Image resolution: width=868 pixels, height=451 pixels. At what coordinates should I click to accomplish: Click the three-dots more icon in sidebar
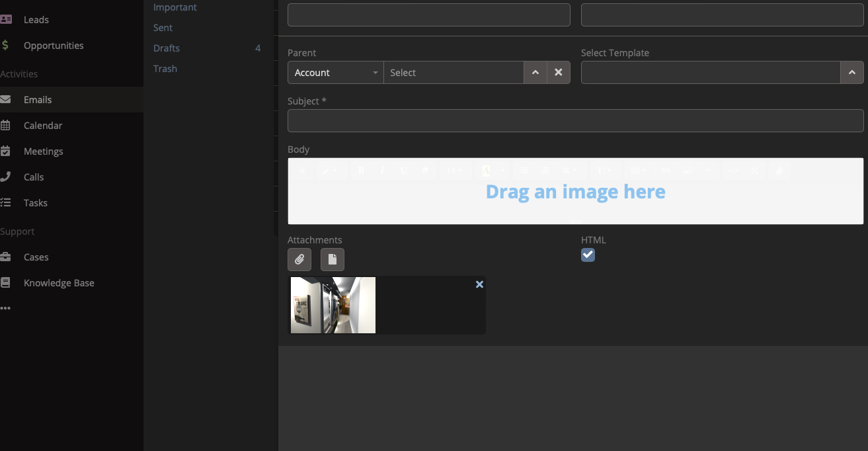6,308
